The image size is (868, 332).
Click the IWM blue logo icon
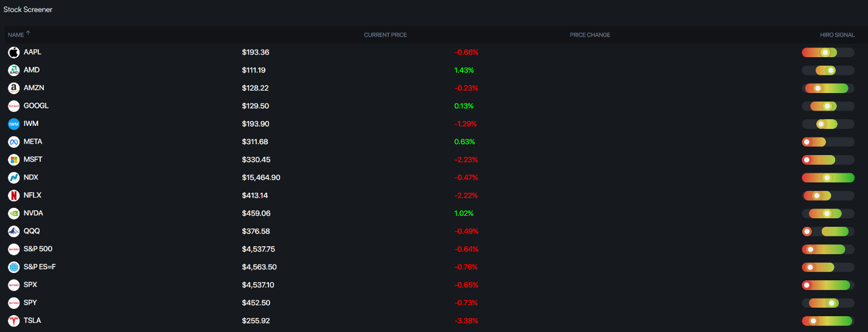pos(13,124)
